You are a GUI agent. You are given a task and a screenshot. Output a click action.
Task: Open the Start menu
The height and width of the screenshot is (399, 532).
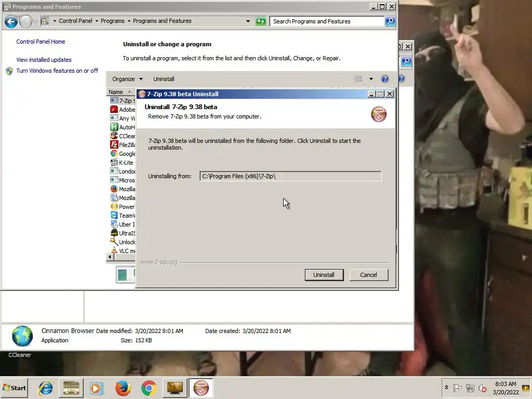(x=15, y=388)
